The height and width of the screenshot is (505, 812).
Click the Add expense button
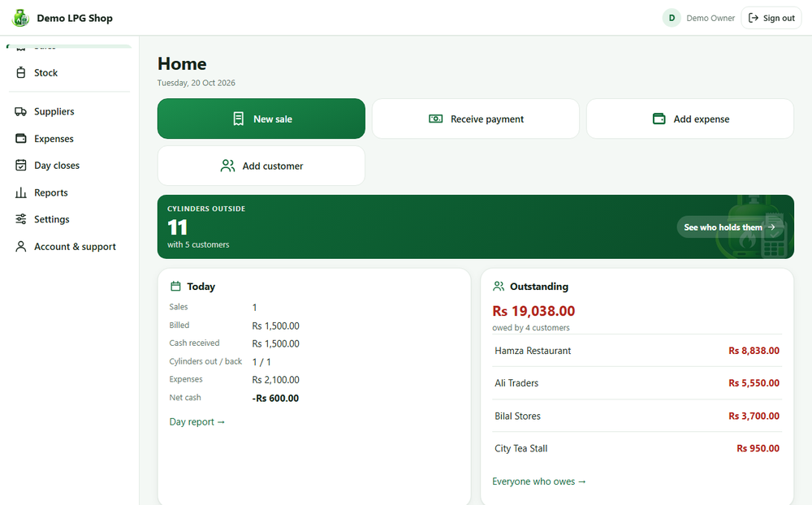pos(689,119)
